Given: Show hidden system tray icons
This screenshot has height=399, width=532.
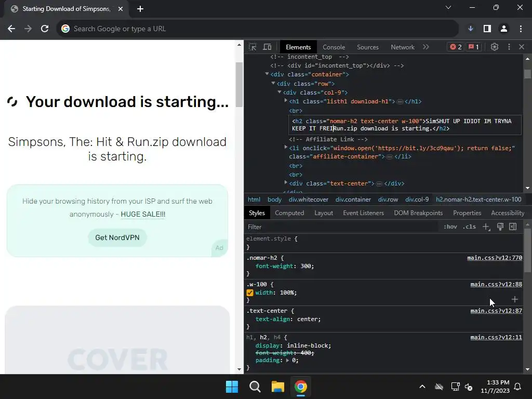Looking at the screenshot, I should (422, 387).
